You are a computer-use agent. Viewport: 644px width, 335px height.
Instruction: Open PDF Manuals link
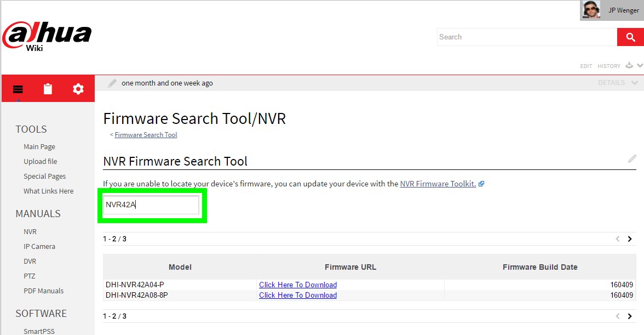tap(44, 291)
